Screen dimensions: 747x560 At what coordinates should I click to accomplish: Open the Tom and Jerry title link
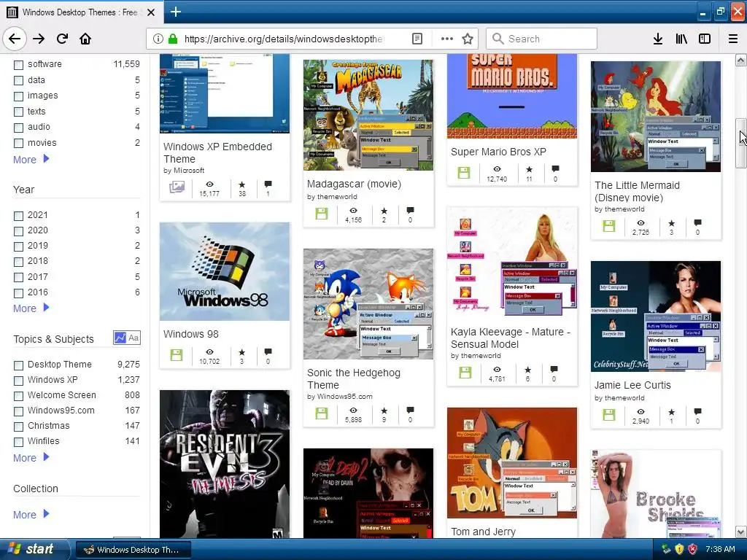[x=483, y=532]
